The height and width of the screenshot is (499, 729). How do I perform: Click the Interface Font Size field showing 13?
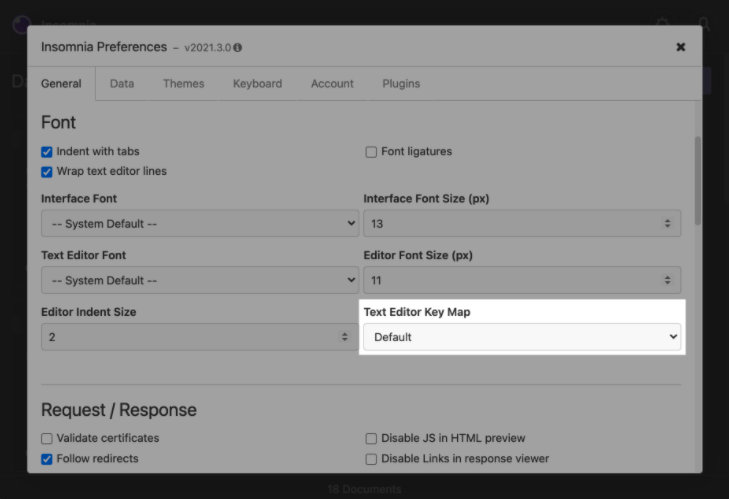[522, 224]
